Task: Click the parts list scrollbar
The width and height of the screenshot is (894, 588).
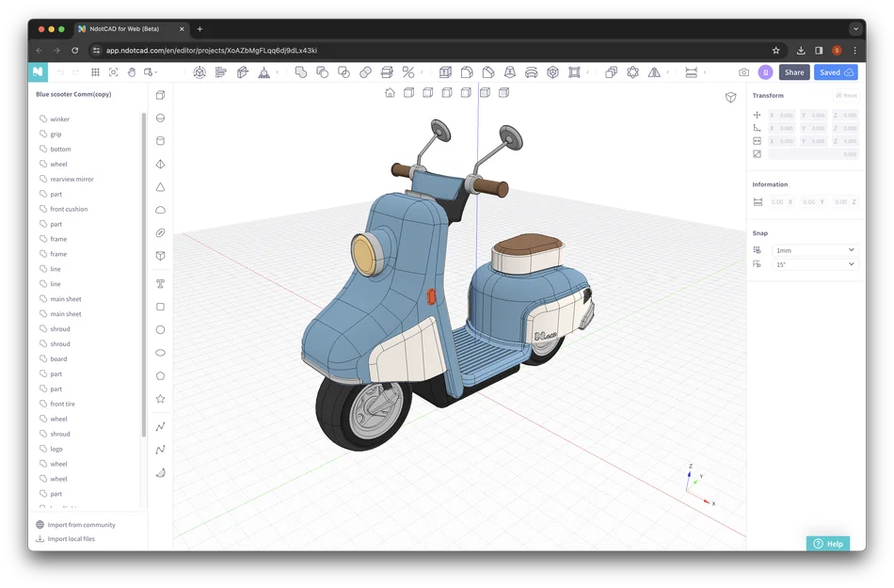Action: tap(144, 274)
